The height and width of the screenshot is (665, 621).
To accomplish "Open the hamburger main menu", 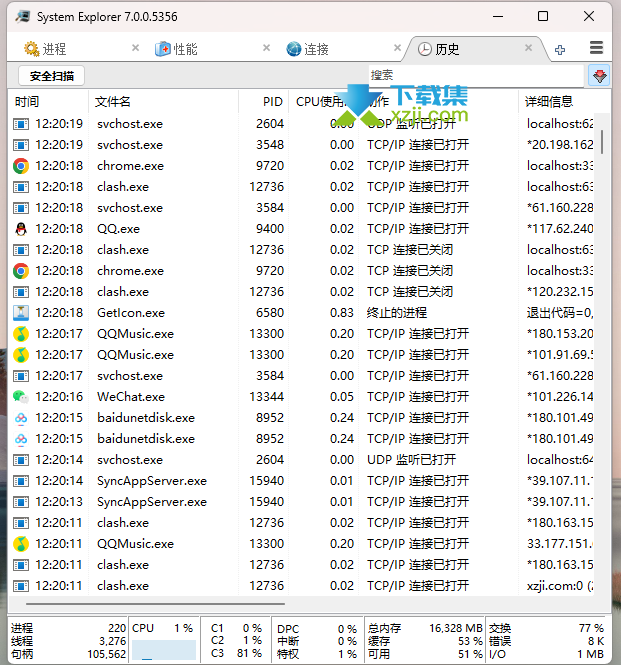I will [x=596, y=48].
